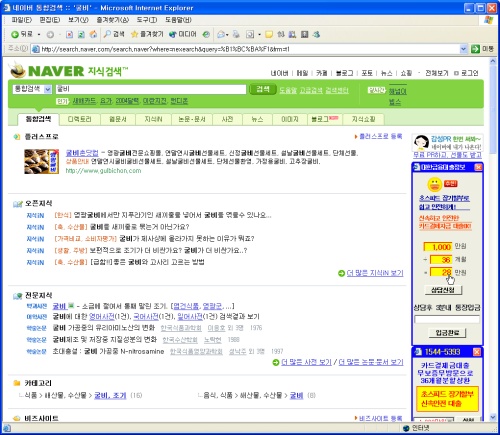Open the toolbar Search (검색) magnifier

coord(114,34)
